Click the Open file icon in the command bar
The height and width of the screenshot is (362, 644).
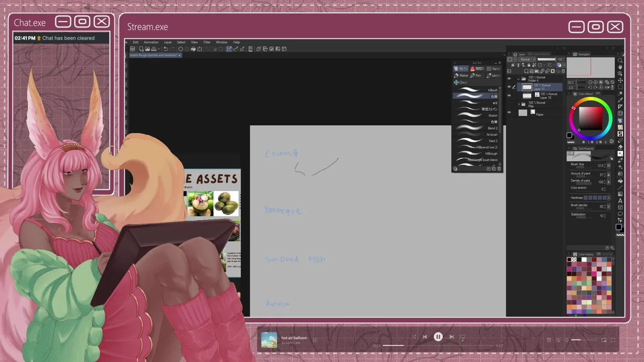click(x=147, y=49)
